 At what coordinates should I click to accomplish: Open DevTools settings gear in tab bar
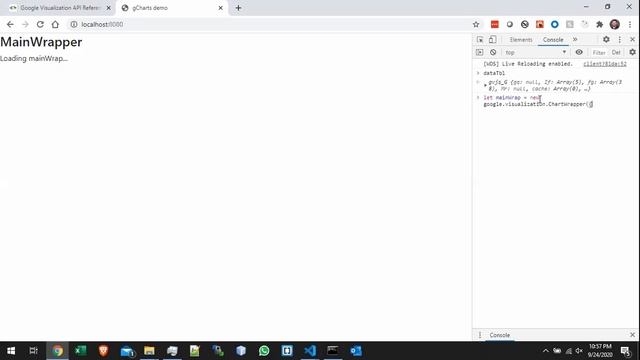point(606,40)
